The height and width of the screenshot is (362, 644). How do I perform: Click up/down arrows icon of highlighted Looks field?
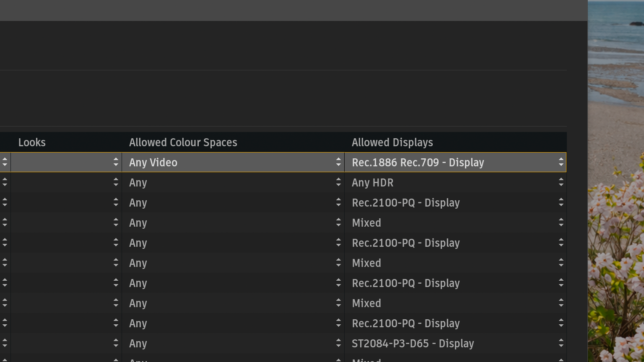click(x=116, y=163)
